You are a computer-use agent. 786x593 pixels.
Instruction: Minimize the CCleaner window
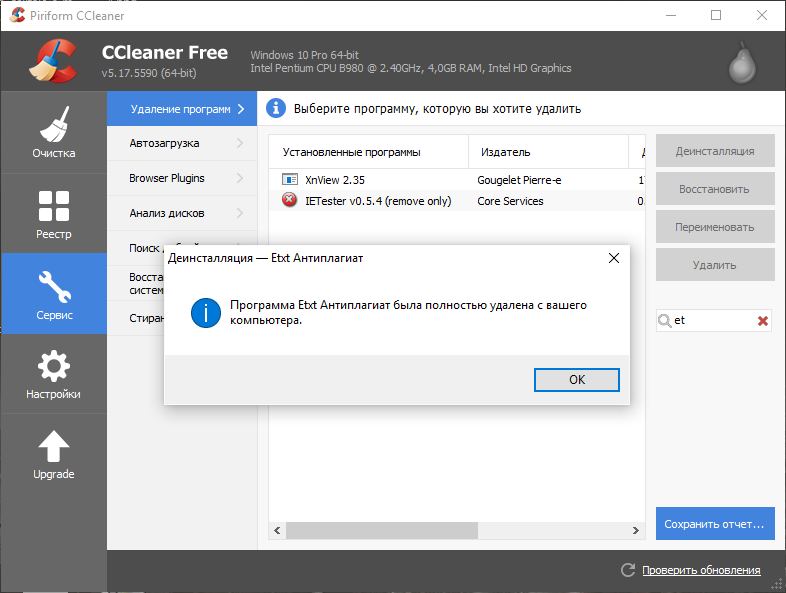671,15
